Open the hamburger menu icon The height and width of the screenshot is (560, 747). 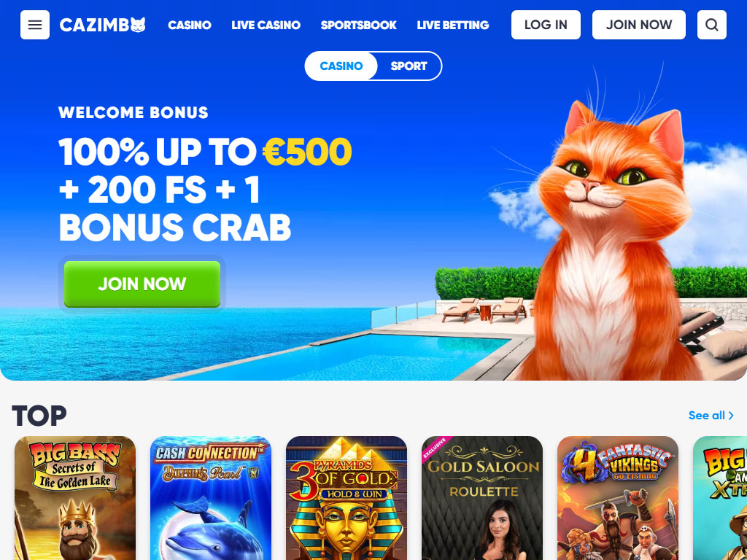[x=35, y=25]
